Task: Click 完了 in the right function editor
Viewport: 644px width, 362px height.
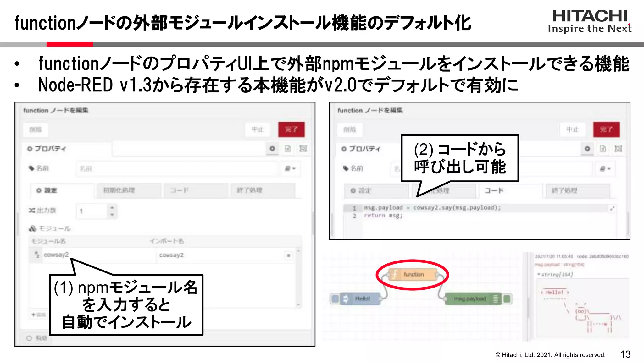Action: pyautogui.click(x=606, y=129)
